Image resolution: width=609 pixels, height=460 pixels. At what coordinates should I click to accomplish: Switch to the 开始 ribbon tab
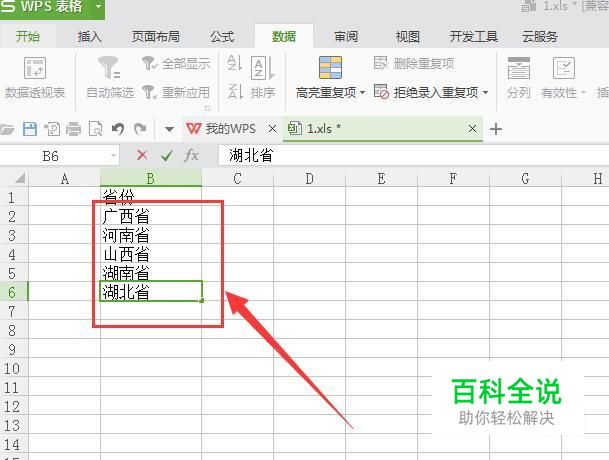(28, 37)
